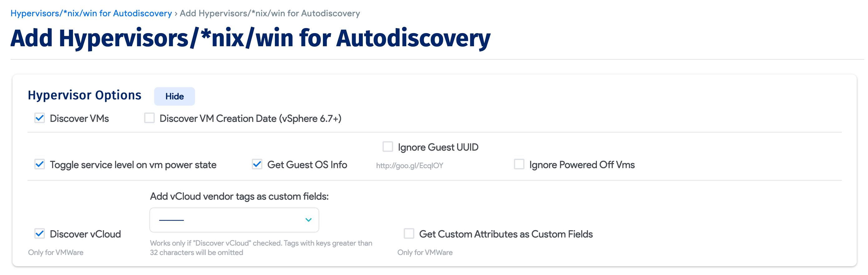The height and width of the screenshot is (275, 868).
Task: Turn off Discover vCloud checkbox
Action: click(40, 233)
